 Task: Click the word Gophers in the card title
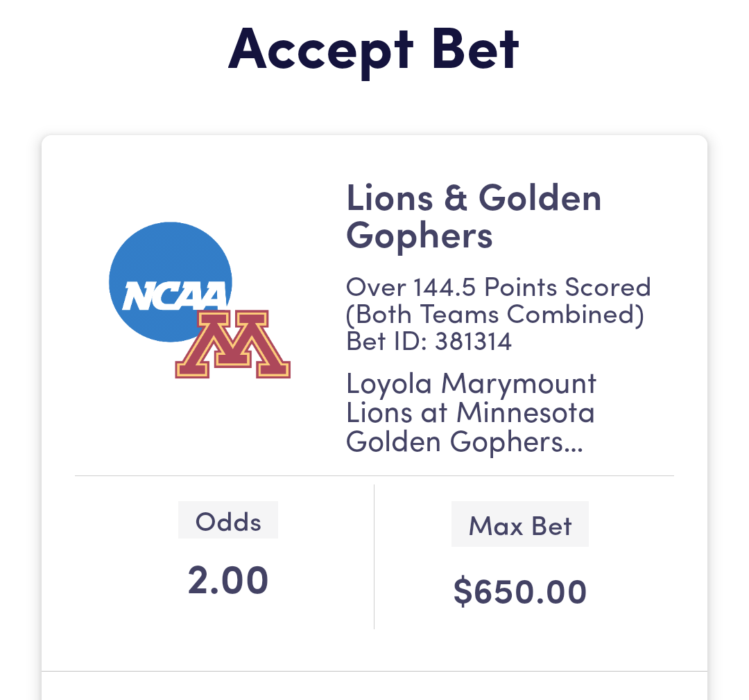click(x=420, y=236)
